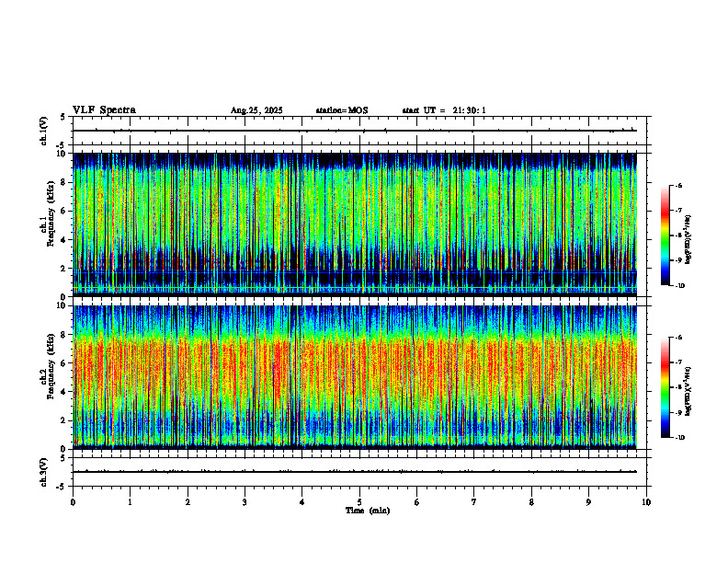
Task: Click the "6" kHz tick of ch.1 spectrogram
Action: 63,211
